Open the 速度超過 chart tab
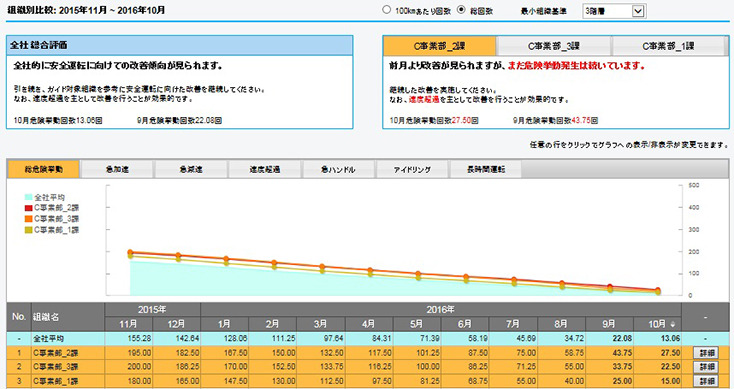This screenshot has width=734, height=389. click(x=265, y=169)
